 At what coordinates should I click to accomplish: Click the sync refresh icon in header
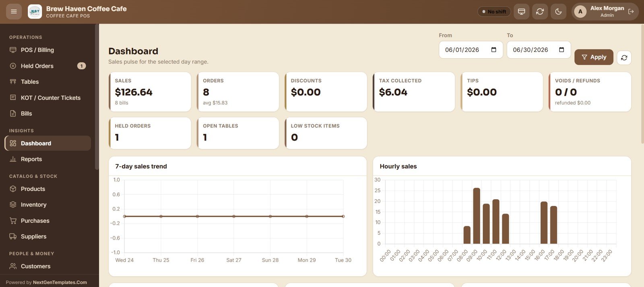coord(540,12)
